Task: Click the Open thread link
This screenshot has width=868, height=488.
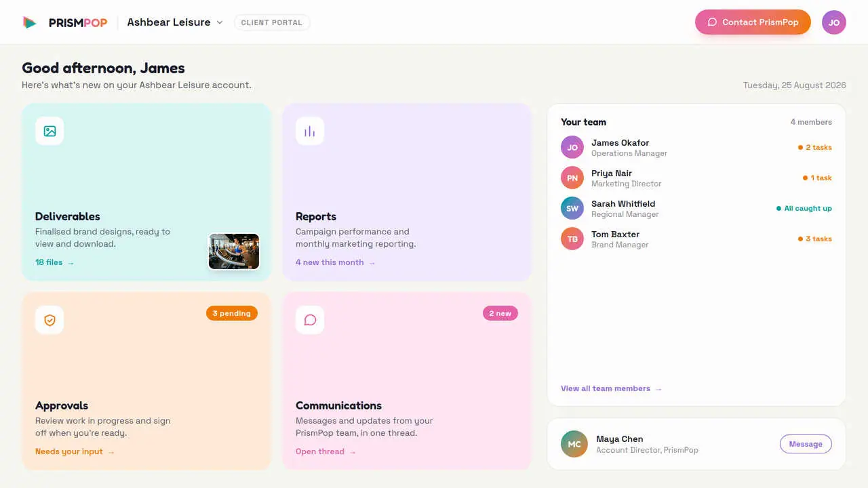Action: 326,451
